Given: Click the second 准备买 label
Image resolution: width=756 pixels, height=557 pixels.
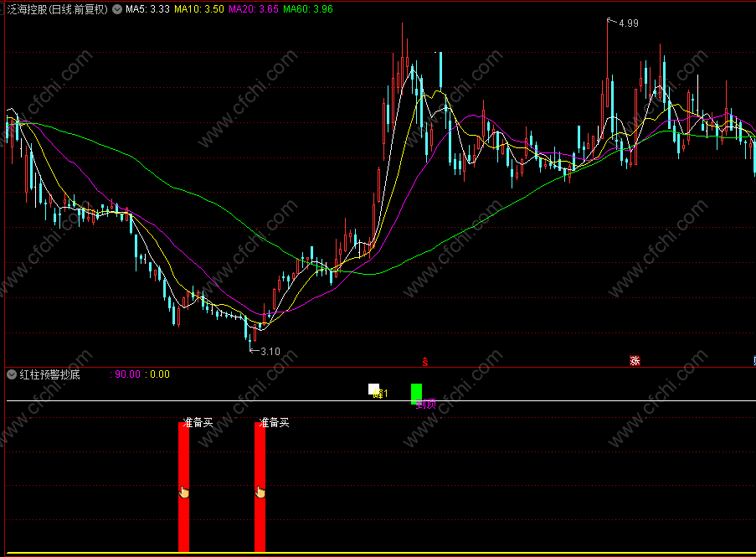Looking at the screenshot, I should (275, 422).
